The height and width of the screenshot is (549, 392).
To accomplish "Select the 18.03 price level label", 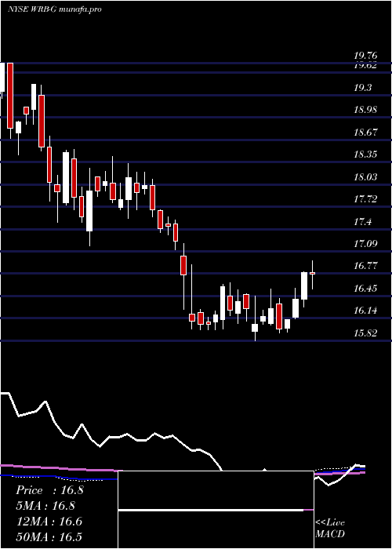I will click(365, 176).
